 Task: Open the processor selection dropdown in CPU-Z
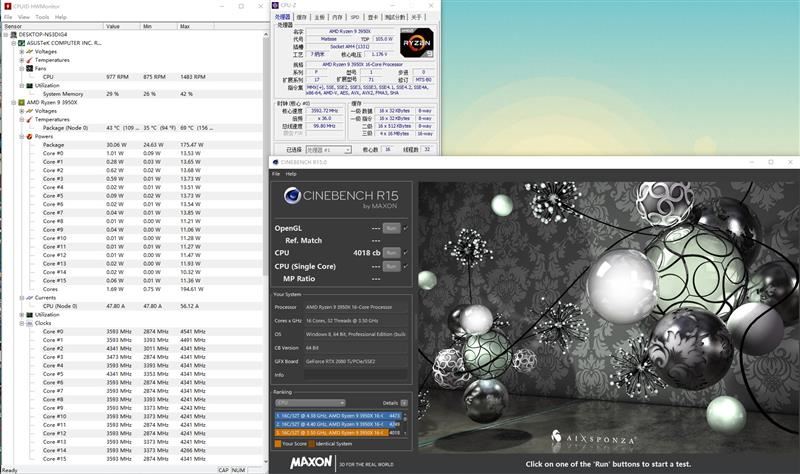(x=329, y=150)
